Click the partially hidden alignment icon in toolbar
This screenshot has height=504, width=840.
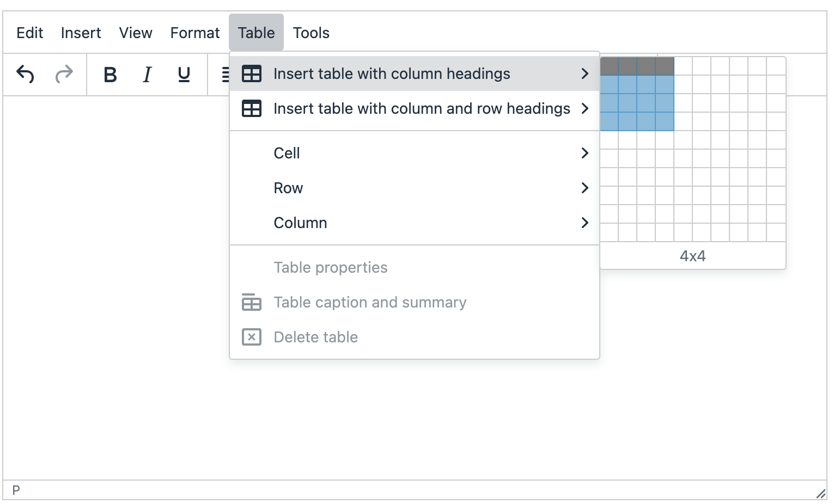(225, 74)
